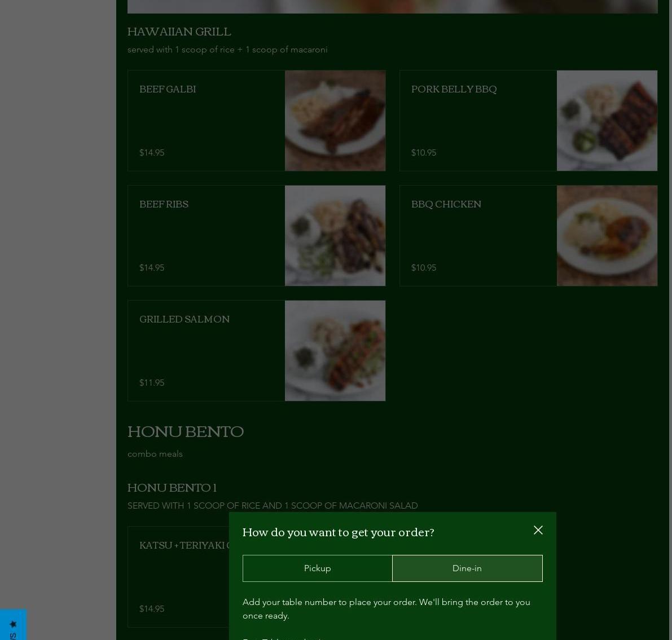View the Grilled Salmon plate image
The image size is (672, 640).
tap(335, 351)
